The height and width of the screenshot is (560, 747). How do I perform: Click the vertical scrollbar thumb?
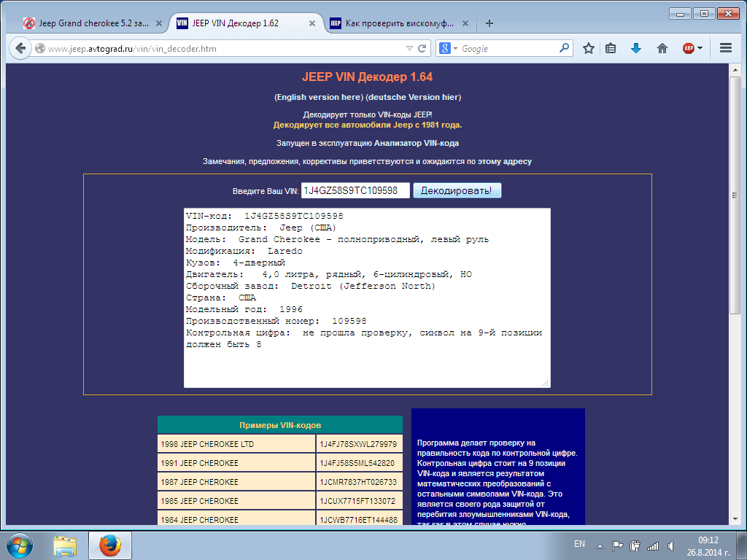(735, 195)
